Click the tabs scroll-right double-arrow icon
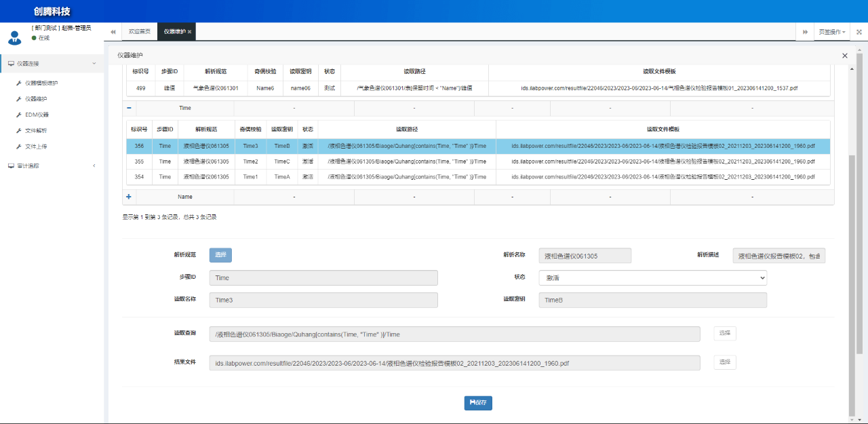 (805, 32)
